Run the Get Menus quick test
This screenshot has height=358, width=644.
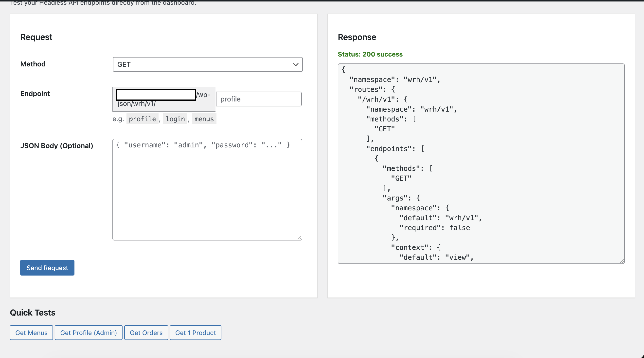[x=31, y=333]
